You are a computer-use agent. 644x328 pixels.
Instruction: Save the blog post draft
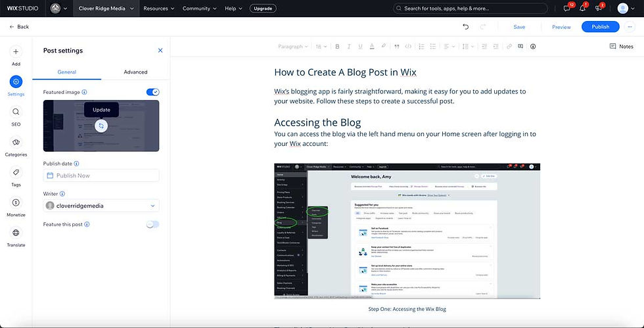[519, 27]
